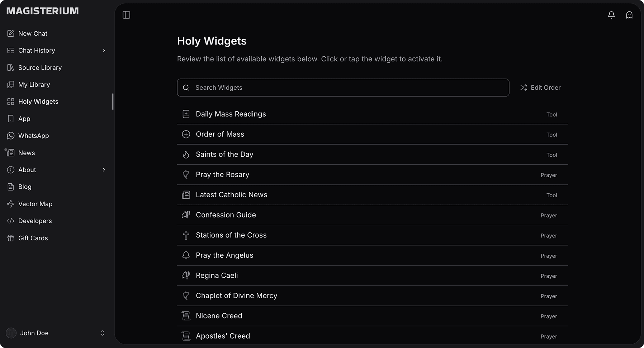Viewport: 644px width, 348px height.
Task: Open the notifications bell icon
Action: pos(611,15)
